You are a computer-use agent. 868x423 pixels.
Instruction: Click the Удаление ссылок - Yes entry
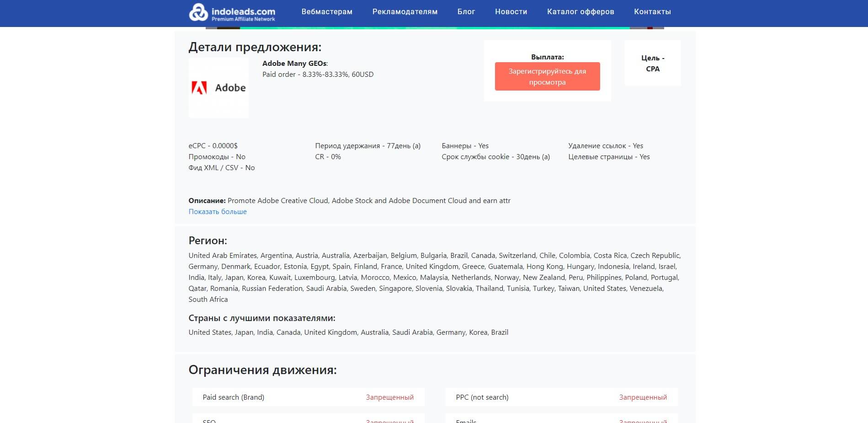click(606, 146)
